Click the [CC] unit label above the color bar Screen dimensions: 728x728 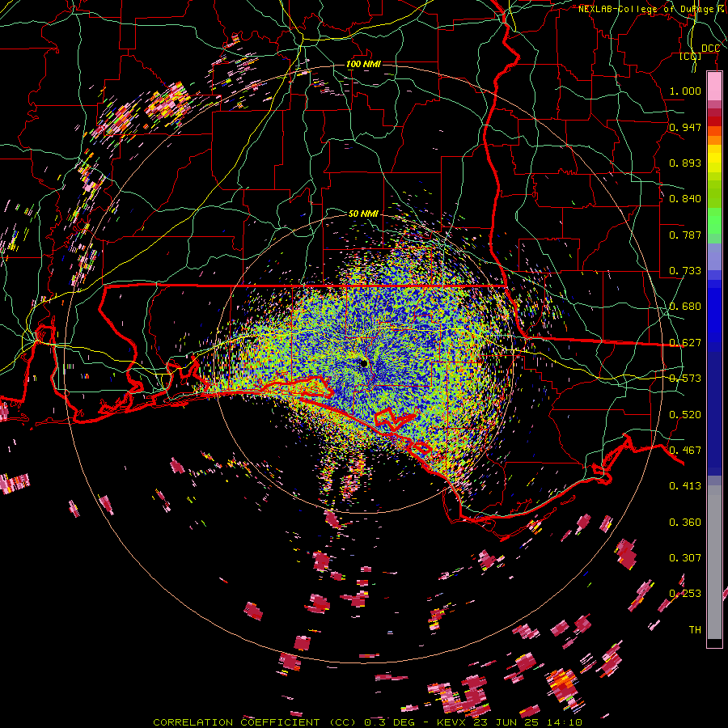point(691,56)
